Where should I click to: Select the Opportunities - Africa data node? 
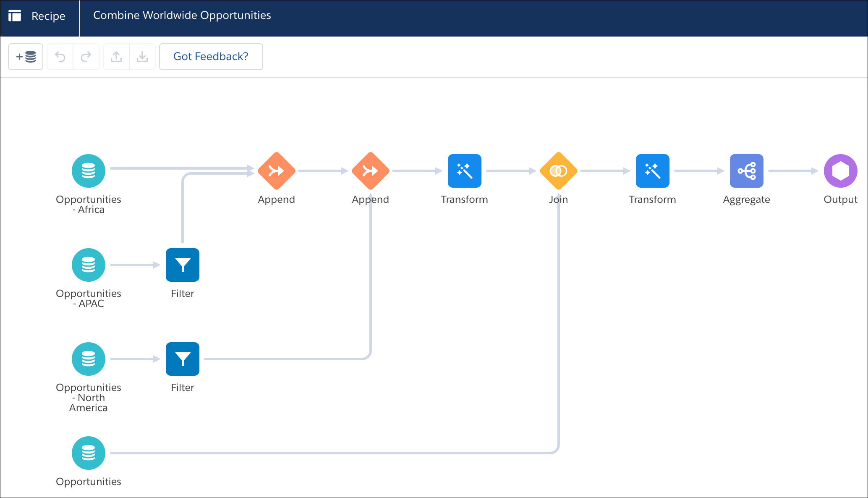pos(89,171)
